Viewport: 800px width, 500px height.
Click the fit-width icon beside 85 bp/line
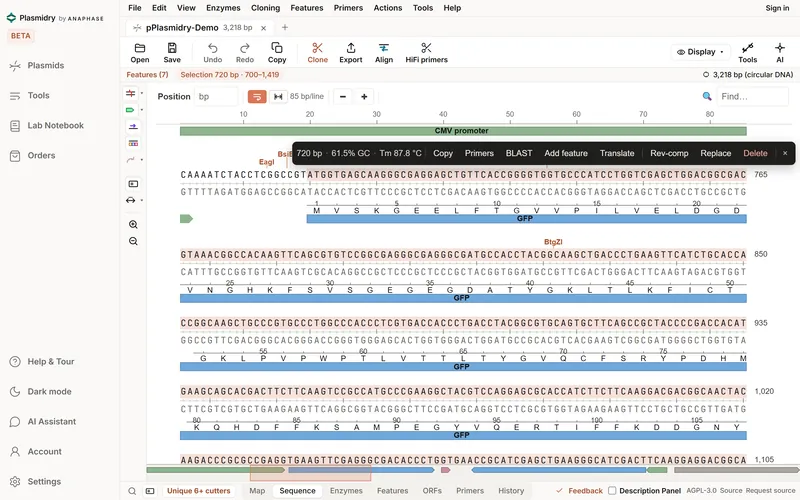pyautogui.click(x=278, y=96)
